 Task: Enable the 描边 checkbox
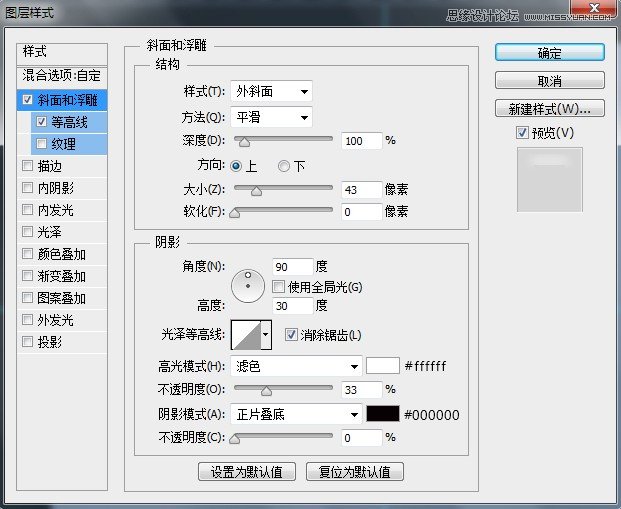click(x=27, y=166)
